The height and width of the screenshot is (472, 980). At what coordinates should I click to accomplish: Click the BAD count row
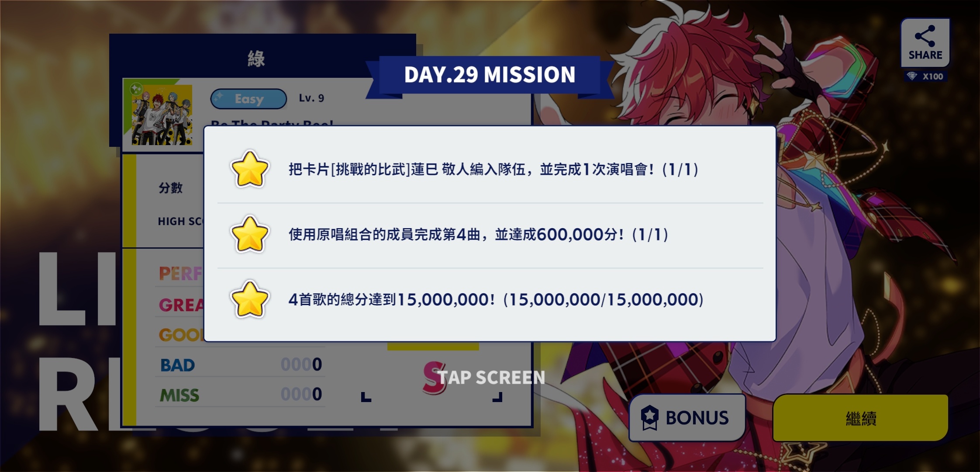240,364
